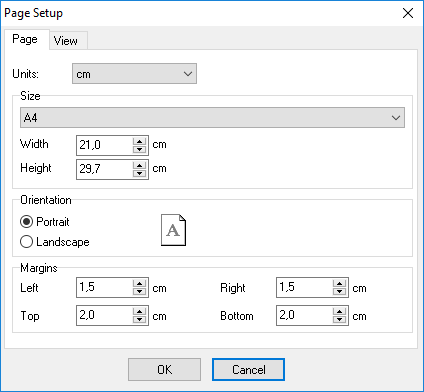Decrease Height with the down spinner
The height and width of the screenshot is (392, 424).
click(139, 173)
